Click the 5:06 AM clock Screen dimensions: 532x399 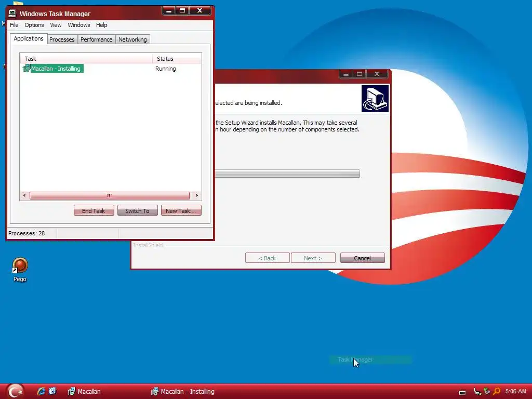coord(515,392)
